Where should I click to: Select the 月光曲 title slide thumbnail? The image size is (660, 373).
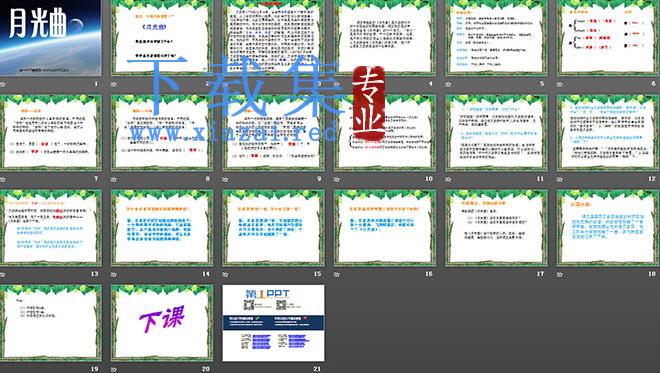click(x=51, y=37)
